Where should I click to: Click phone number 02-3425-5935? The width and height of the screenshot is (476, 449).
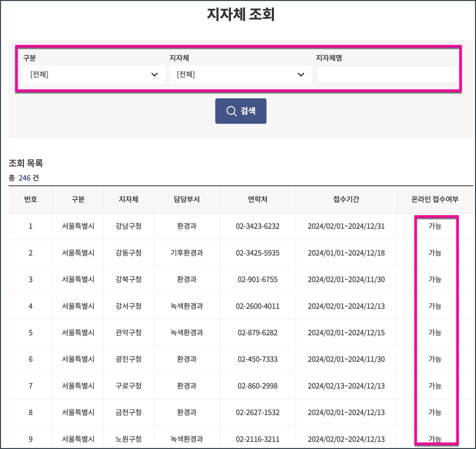[x=257, y=253]
